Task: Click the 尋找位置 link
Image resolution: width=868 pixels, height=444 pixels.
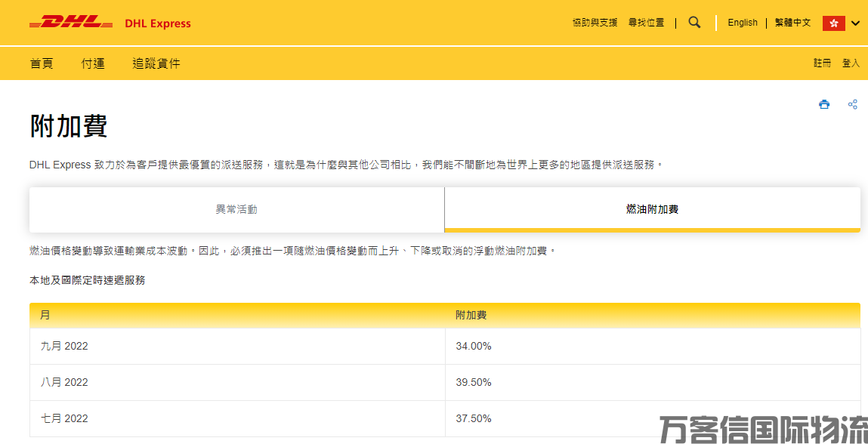Action: [646, 23]
